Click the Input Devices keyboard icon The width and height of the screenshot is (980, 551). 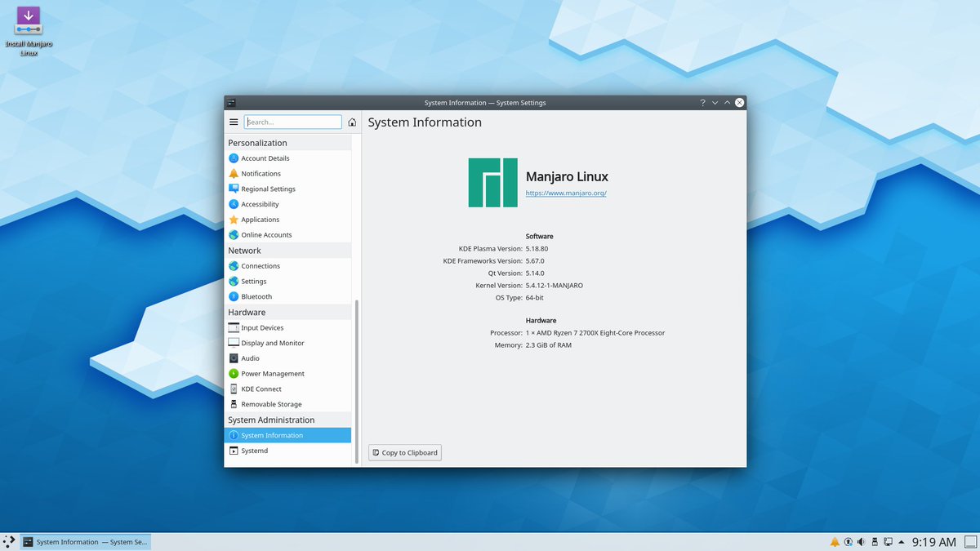[x=234, y=328]
